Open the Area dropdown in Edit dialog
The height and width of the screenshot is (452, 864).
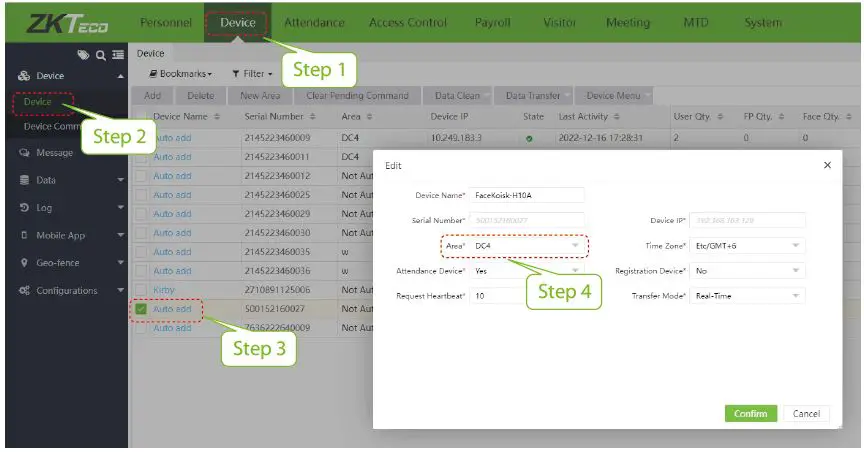pos(526,246)
